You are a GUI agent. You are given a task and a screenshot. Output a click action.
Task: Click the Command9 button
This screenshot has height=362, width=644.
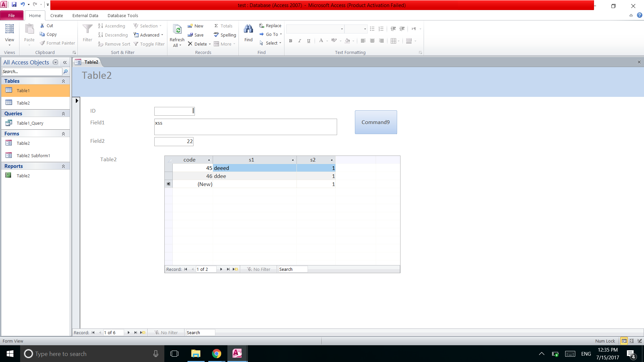click(376, 122)
